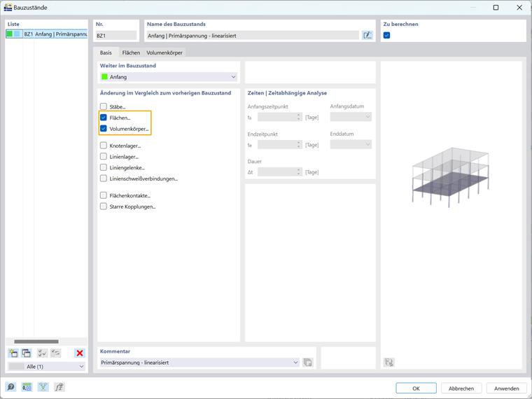Open the formula fx icon in the bottom bar
The width and height of the screenshot is (532, 399).
[59, 387]
